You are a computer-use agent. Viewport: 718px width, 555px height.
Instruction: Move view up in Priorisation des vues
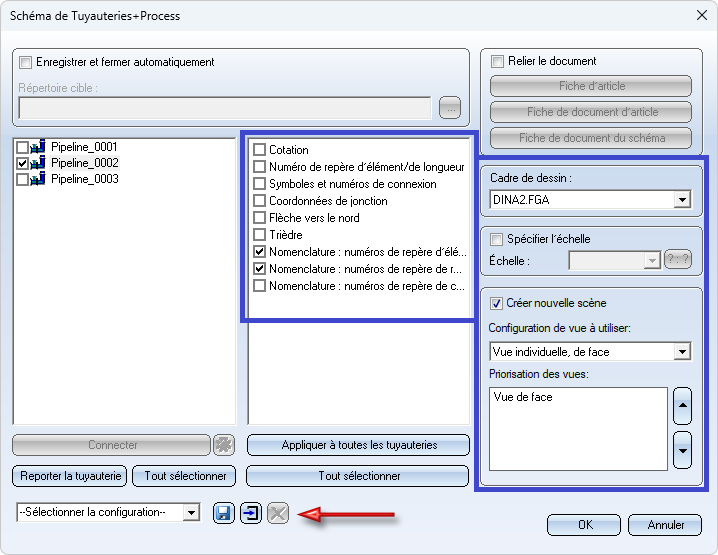[682, 406]
